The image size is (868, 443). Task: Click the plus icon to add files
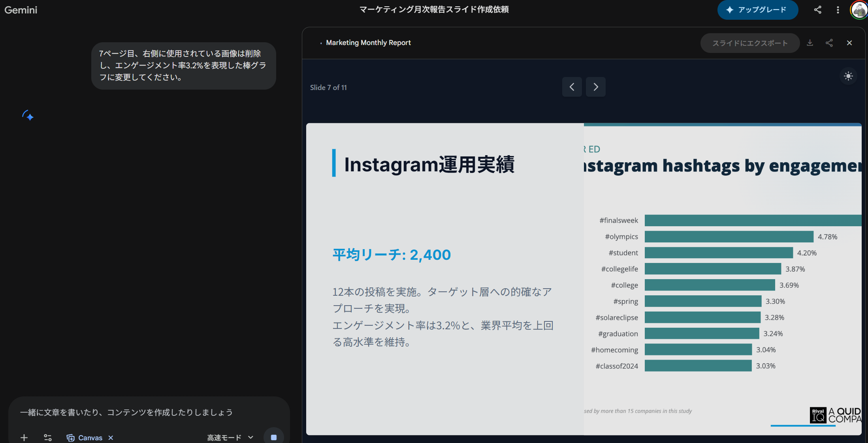pyautogui.click(x=24, y=437)
